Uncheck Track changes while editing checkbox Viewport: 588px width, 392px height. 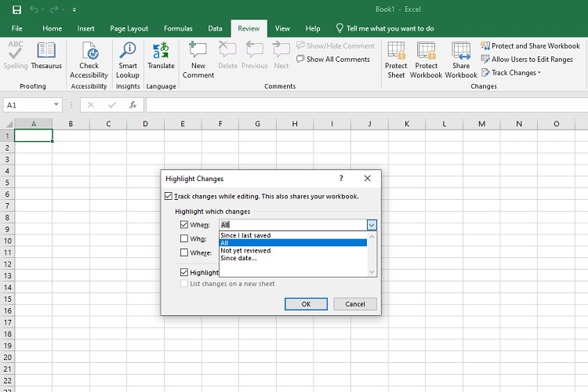(x=169, y=197)
